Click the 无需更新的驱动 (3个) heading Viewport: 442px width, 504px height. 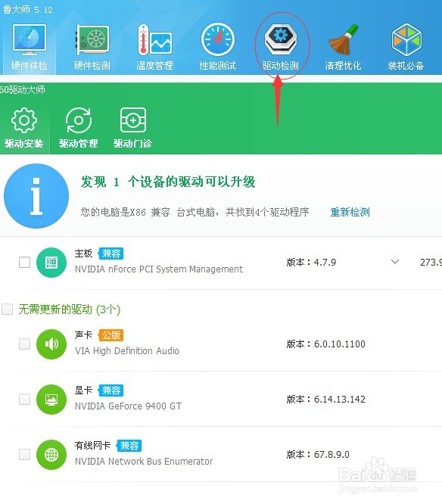coord(70,310)
